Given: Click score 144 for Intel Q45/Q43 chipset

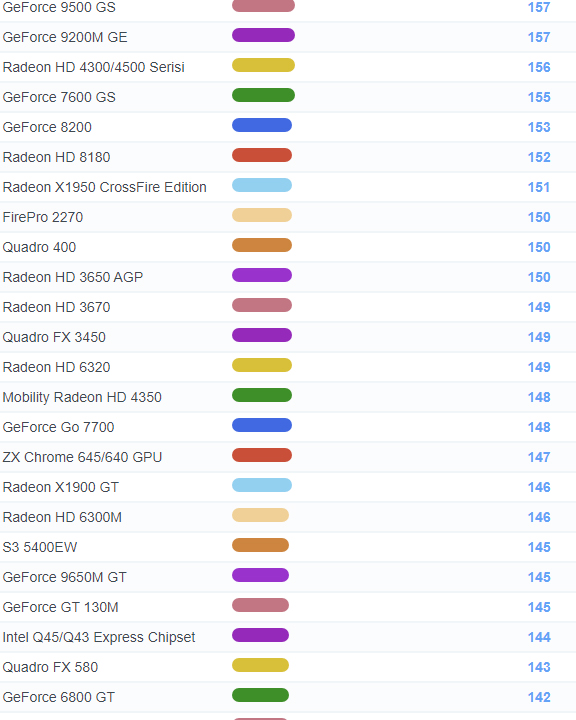Looking at the screenshot, I should 539,637.
